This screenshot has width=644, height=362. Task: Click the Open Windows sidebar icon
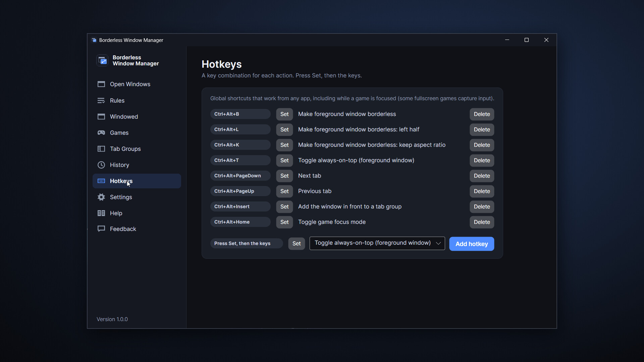pos(101,84)
